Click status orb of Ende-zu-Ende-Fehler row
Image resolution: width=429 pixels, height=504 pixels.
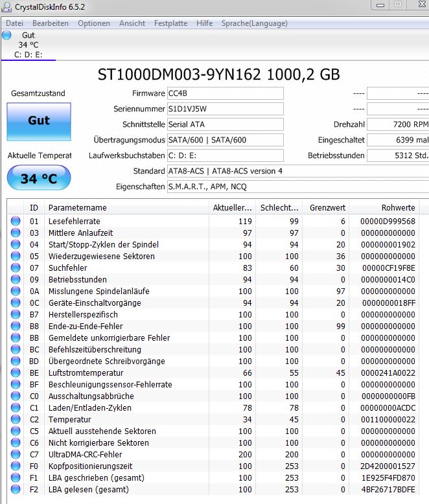[x=16, y=326]
